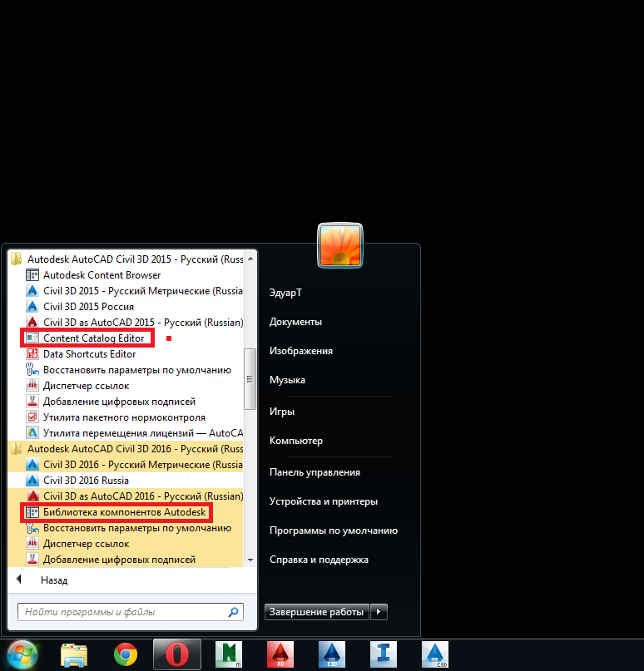
Task: Click the user account flower picture
Action: tap(340, 245)
